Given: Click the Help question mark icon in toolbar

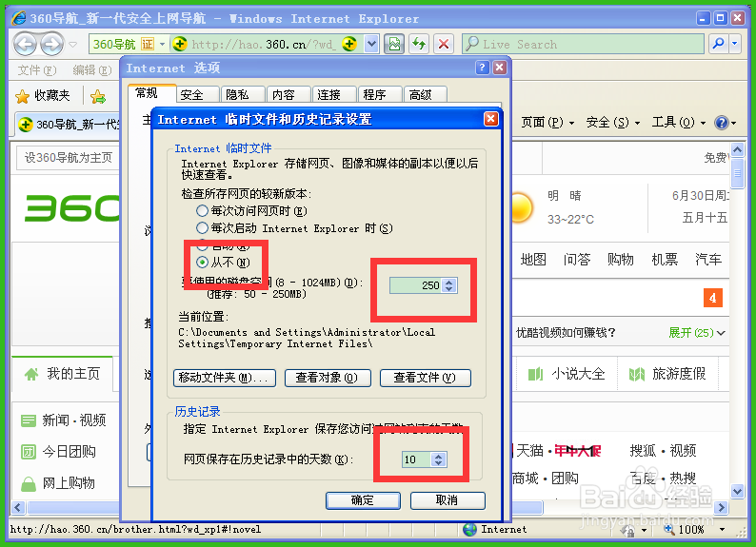Looking at the screenshot, I should point(722,123).
